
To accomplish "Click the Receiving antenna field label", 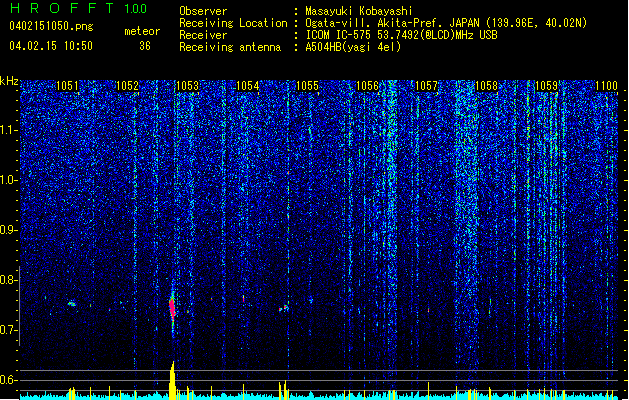I will 230,47.
